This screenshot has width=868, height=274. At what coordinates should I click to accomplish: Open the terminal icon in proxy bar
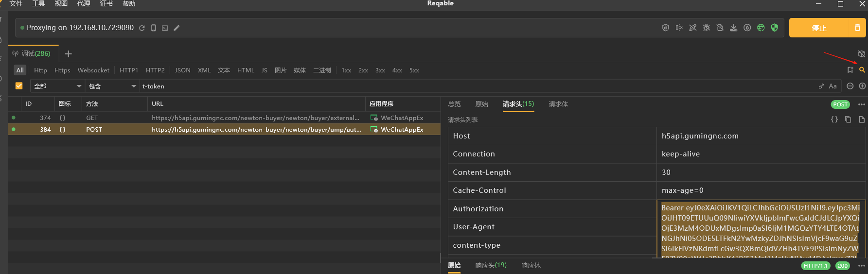click(165, 28)
